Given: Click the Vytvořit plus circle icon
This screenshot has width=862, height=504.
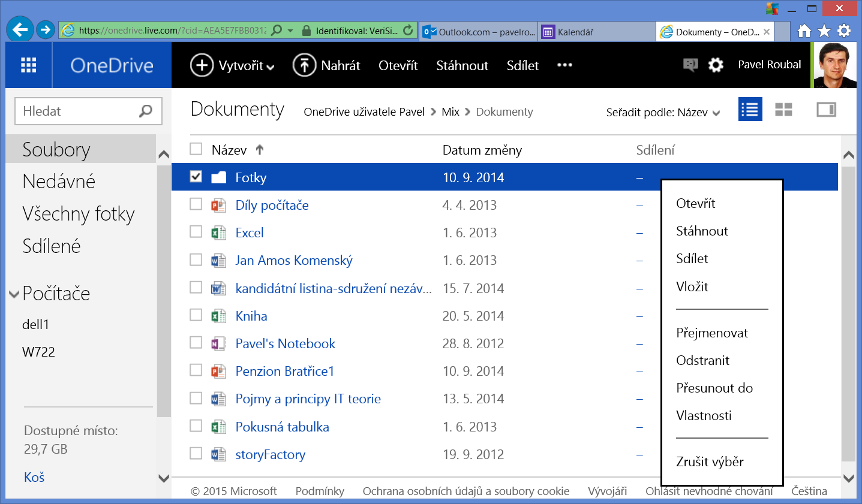Looking at the screenshot, I should click(x=202, y=65).
